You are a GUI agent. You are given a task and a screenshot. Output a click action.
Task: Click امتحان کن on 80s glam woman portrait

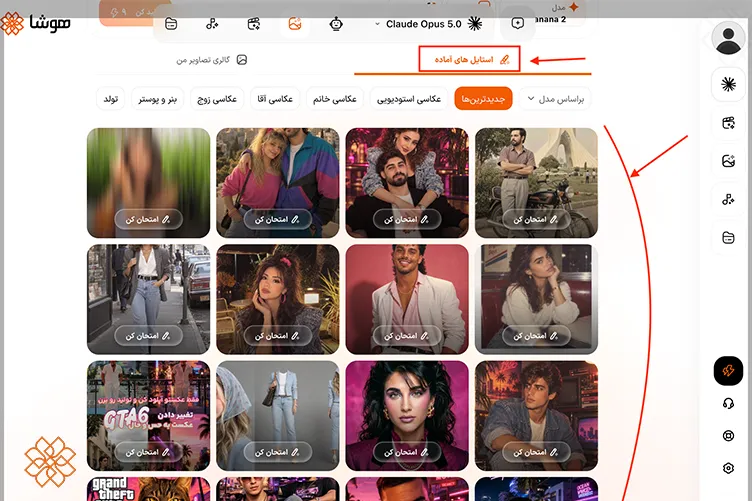pyautogui.click(x=407, y=452)
